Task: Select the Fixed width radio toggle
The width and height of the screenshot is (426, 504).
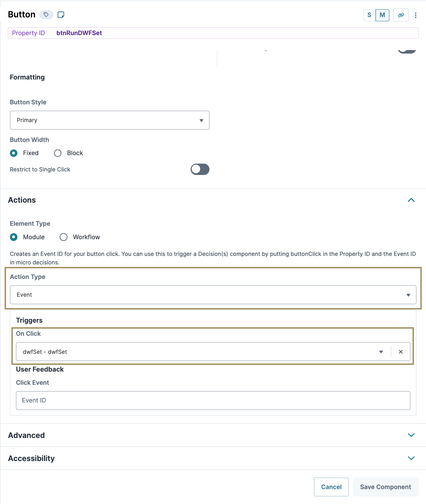Action: coord(13,153)
